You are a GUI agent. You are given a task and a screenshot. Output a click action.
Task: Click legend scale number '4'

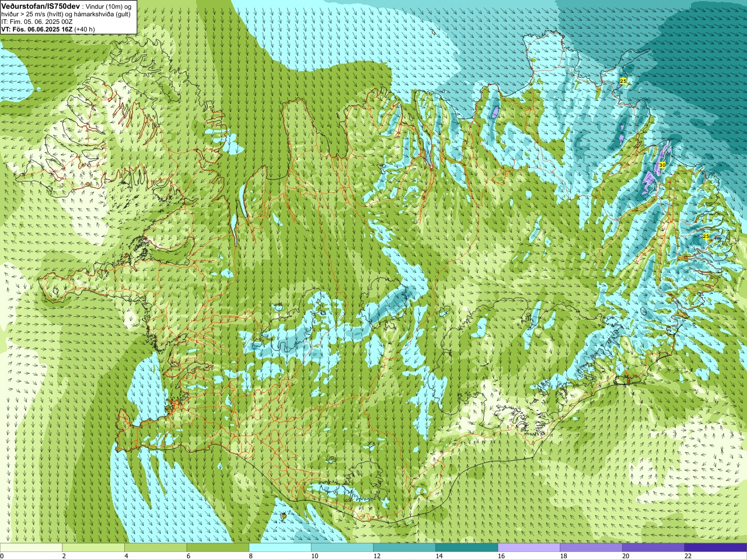(x=126, y=556)
